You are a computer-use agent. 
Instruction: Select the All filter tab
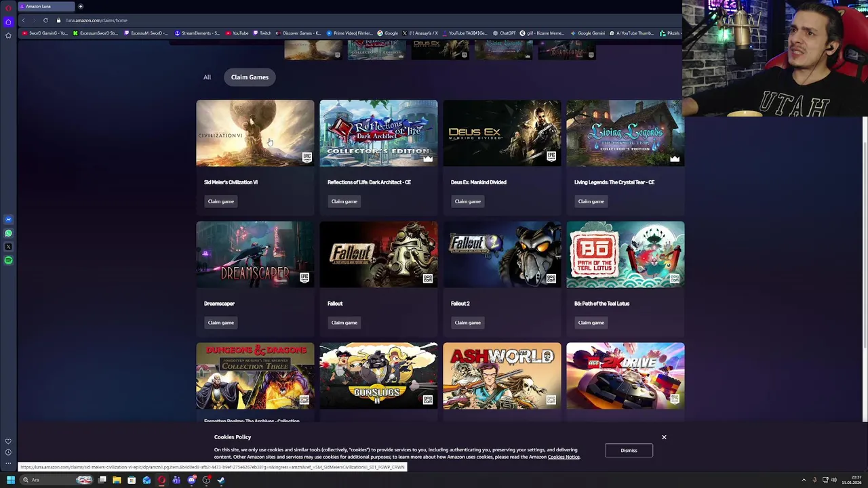click(x=207, y=77)
